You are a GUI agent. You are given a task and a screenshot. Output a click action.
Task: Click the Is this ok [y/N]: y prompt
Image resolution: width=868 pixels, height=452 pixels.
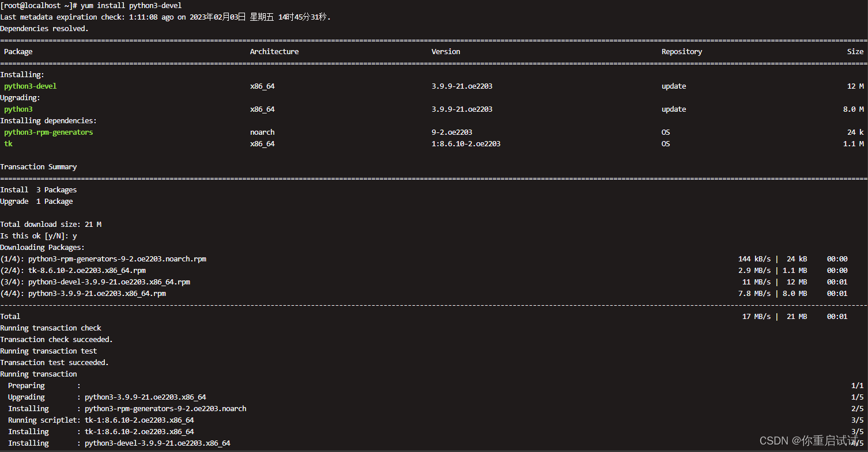tap(37, 236)
